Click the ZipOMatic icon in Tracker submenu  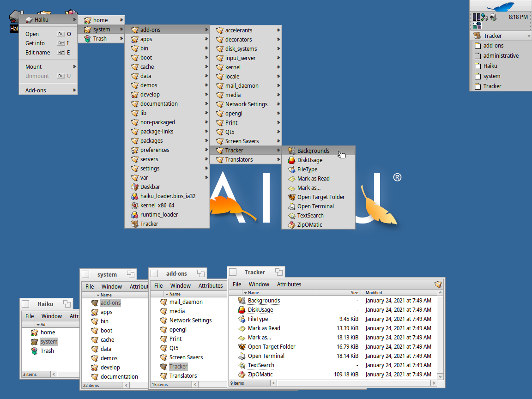(291, 224)
